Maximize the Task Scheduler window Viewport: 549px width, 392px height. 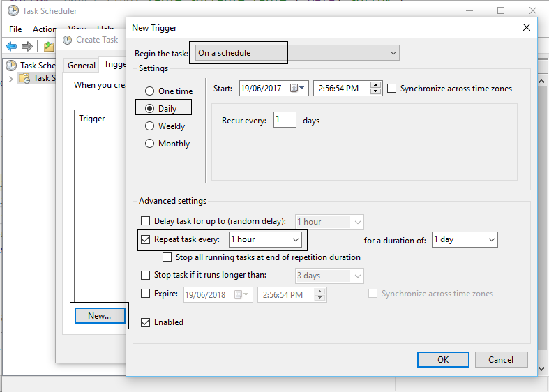click(x=501, y=10)
